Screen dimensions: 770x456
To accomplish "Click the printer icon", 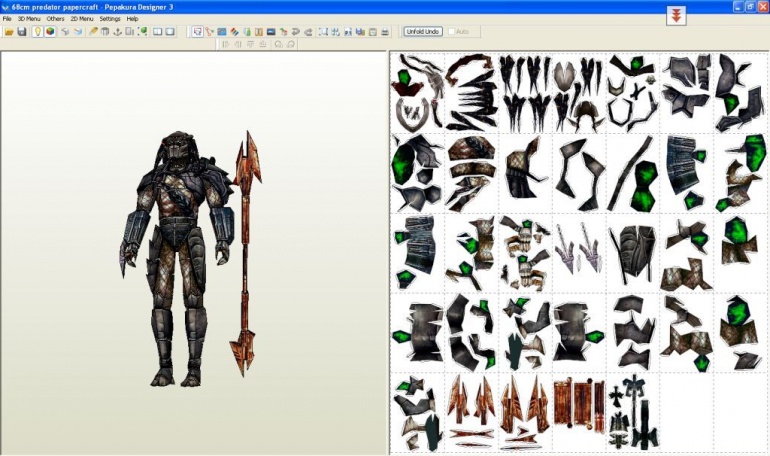I will coord(385,32).
